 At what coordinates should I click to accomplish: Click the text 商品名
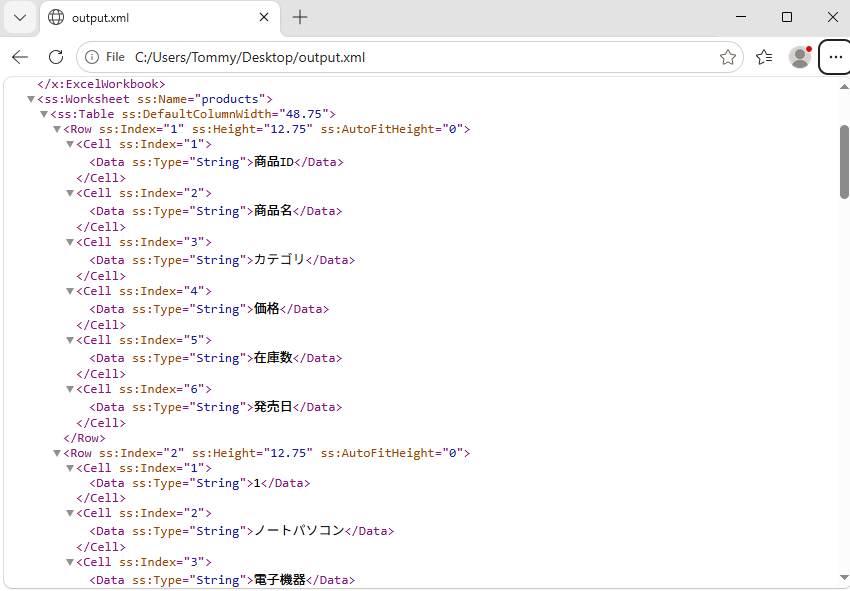(x=273, y=210)
